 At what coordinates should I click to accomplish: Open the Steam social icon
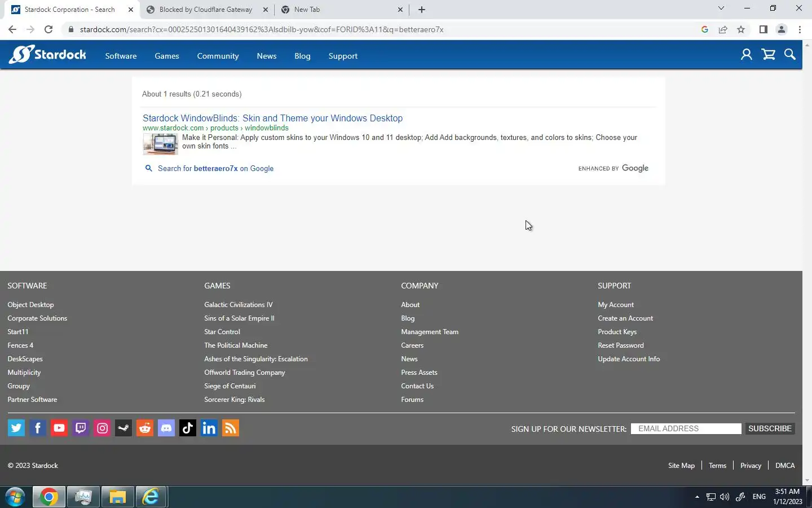click(x=123, y=428)
